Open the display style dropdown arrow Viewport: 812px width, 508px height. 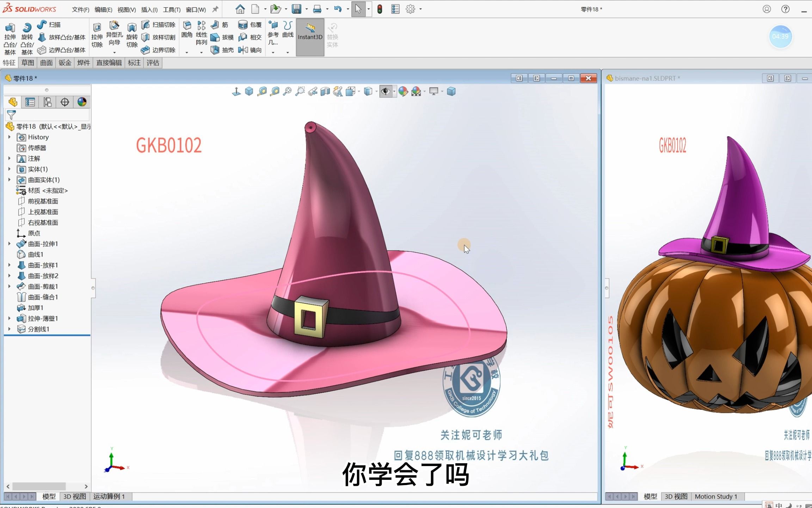[x=376, y=91]
